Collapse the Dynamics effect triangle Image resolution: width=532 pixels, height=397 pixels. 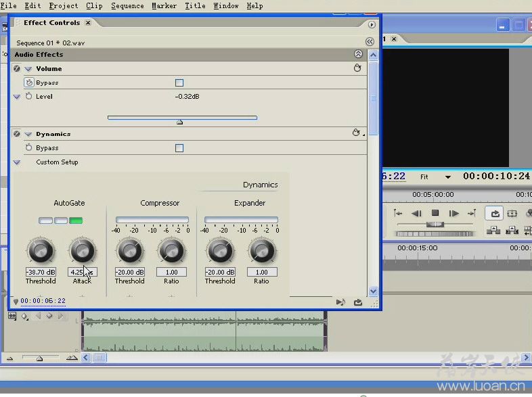pos(28,135)
